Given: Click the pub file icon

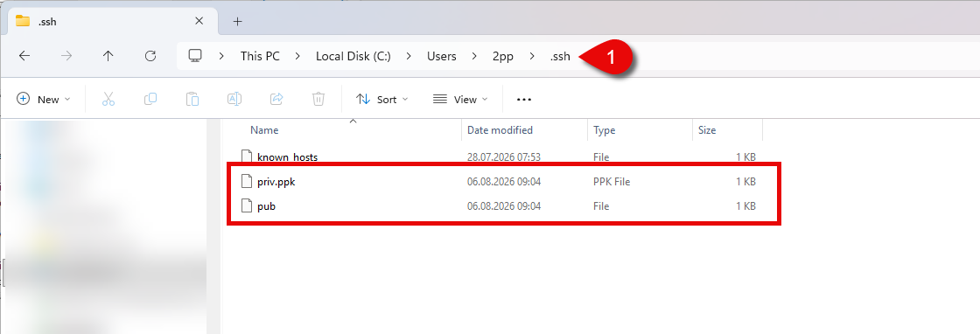Looking at the screenshot, I should 247,206.
